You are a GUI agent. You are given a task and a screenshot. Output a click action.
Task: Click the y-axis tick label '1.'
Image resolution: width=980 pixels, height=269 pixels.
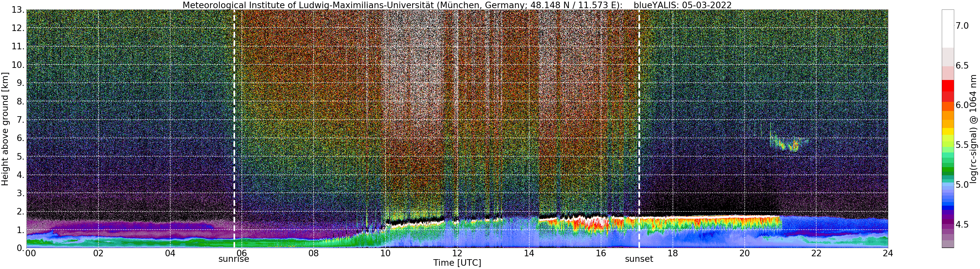point(21,230)
